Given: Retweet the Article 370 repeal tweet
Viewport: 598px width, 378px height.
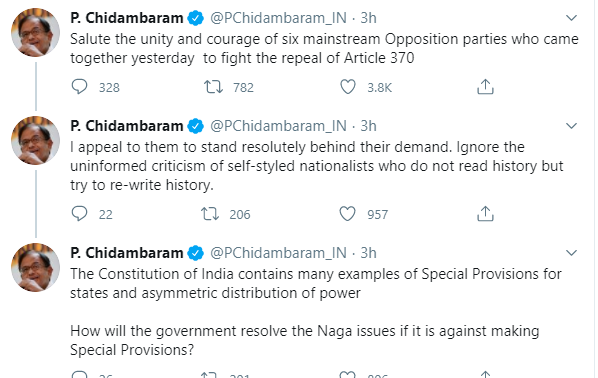Looking at the screenshot, I should click(x=213, y=87).
